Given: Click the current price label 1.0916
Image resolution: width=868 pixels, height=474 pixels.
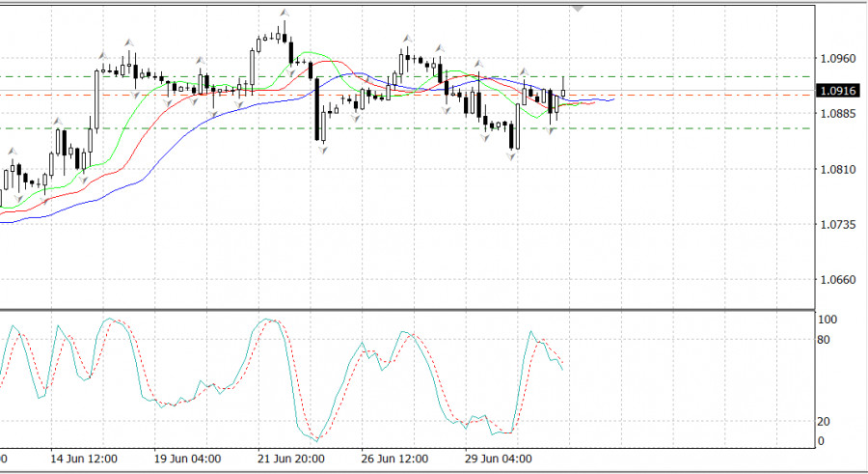Looking at the screenshot, I should (834, 91).
